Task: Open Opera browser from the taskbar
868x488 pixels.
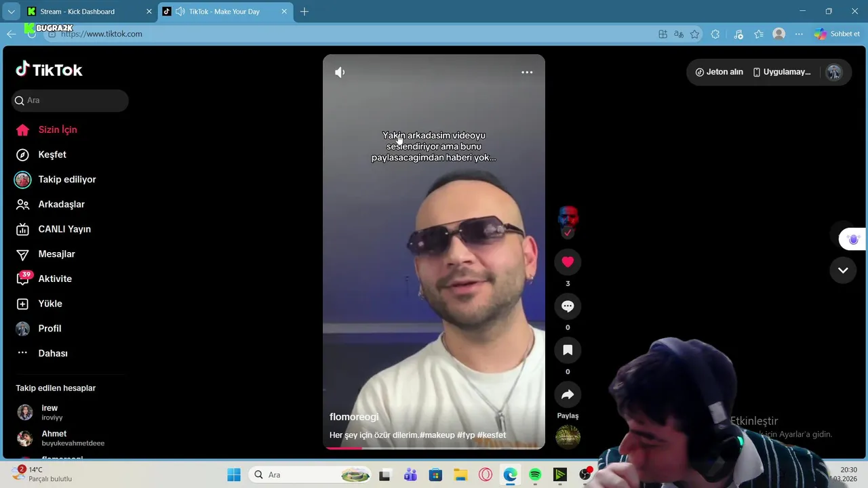Action: tap(485, 474)
